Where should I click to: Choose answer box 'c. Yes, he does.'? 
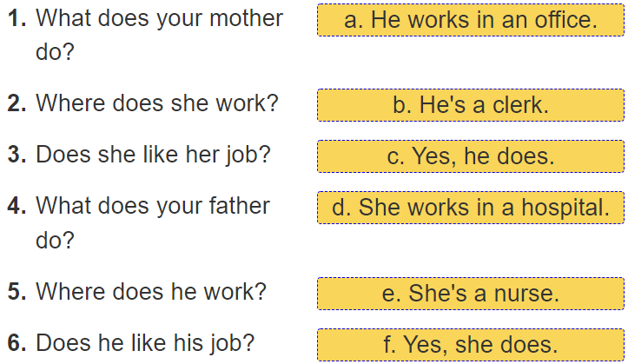click(470, 156)
